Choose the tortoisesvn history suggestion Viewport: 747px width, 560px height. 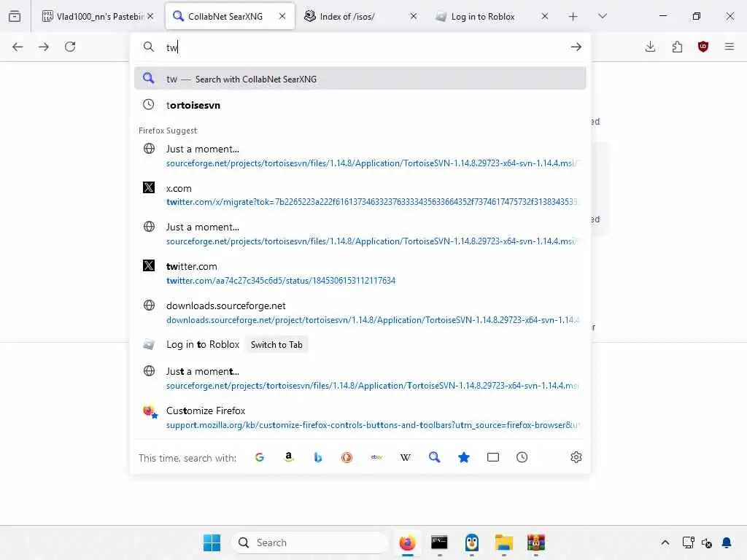pyautogui.click(x=360, y=105)
